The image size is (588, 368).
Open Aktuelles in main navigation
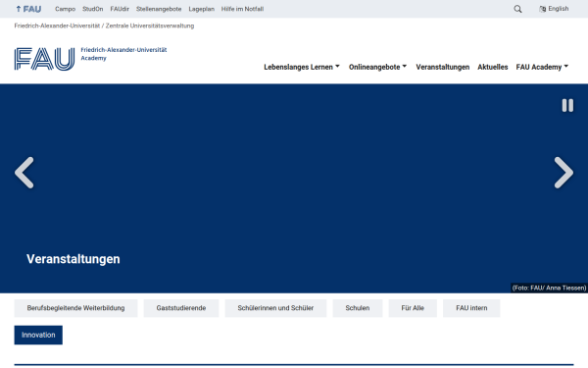(x=492, y=67)
